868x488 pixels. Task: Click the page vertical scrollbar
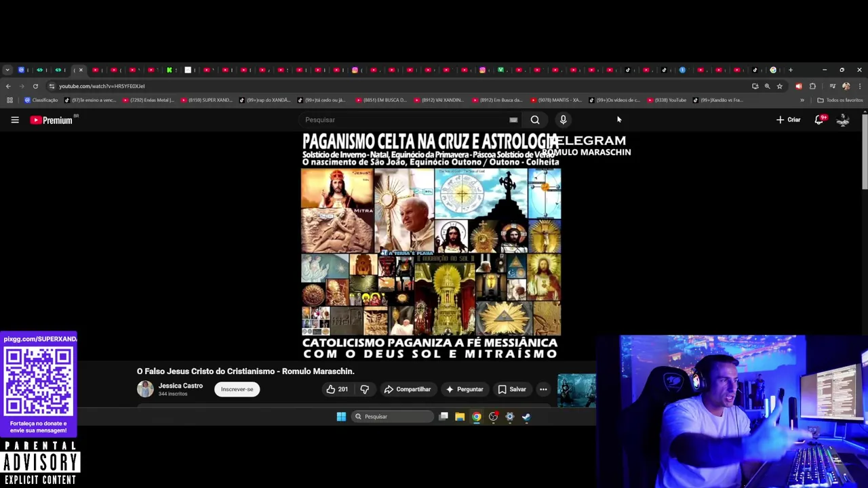point(865,152)
